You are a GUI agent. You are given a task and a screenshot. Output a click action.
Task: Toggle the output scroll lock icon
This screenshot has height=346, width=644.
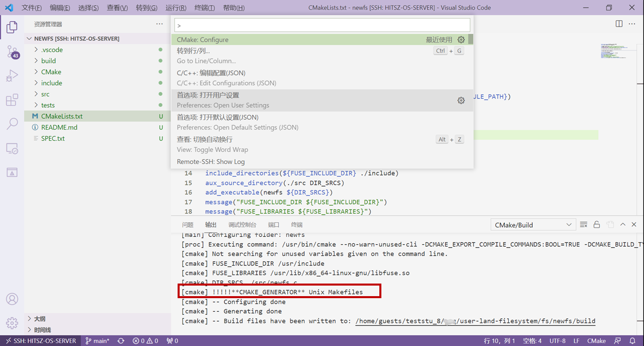pos(597,225)
